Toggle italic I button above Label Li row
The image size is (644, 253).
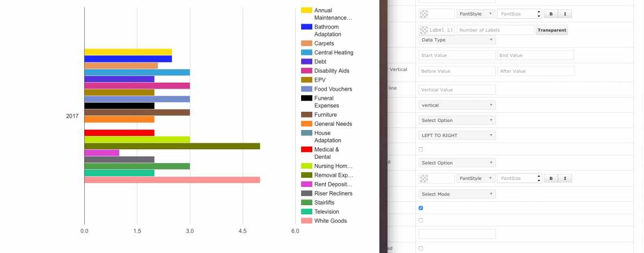[x=565, y=13]
